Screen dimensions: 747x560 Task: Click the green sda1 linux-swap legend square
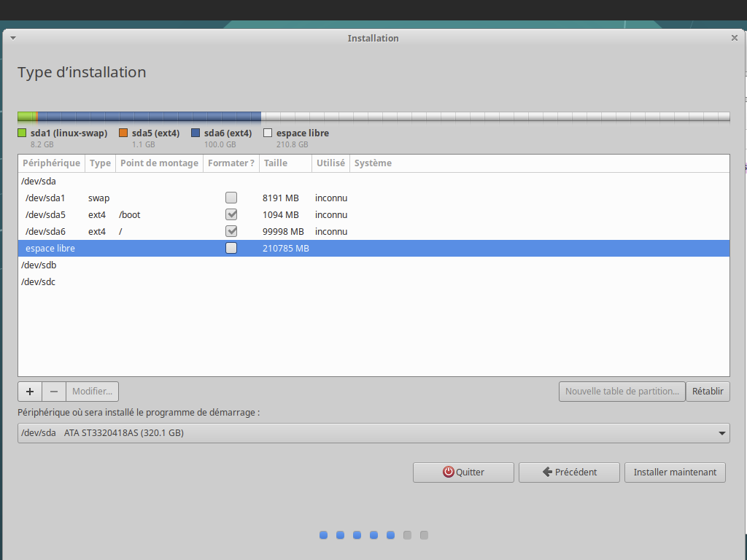[x=22, y=133]
